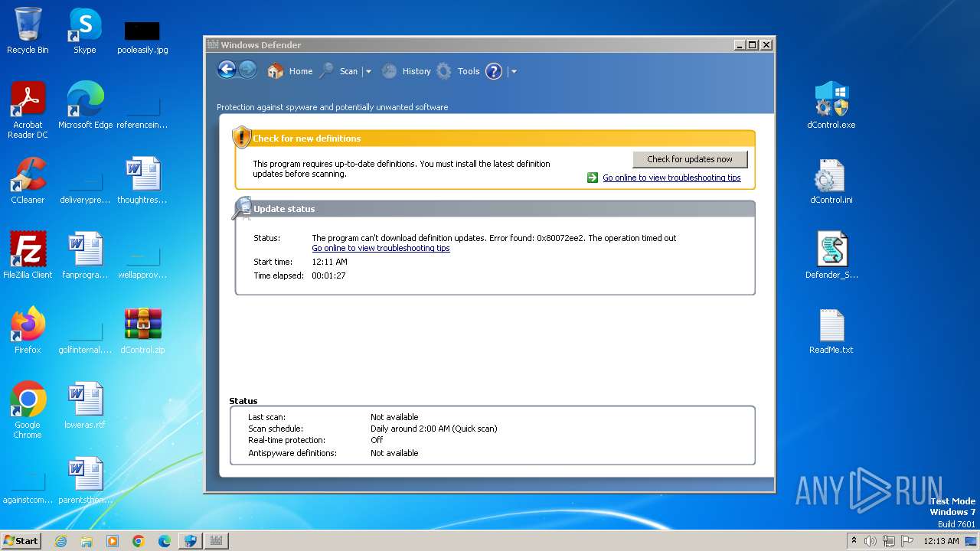Click the Defender forward arrow

pos(247,70)
